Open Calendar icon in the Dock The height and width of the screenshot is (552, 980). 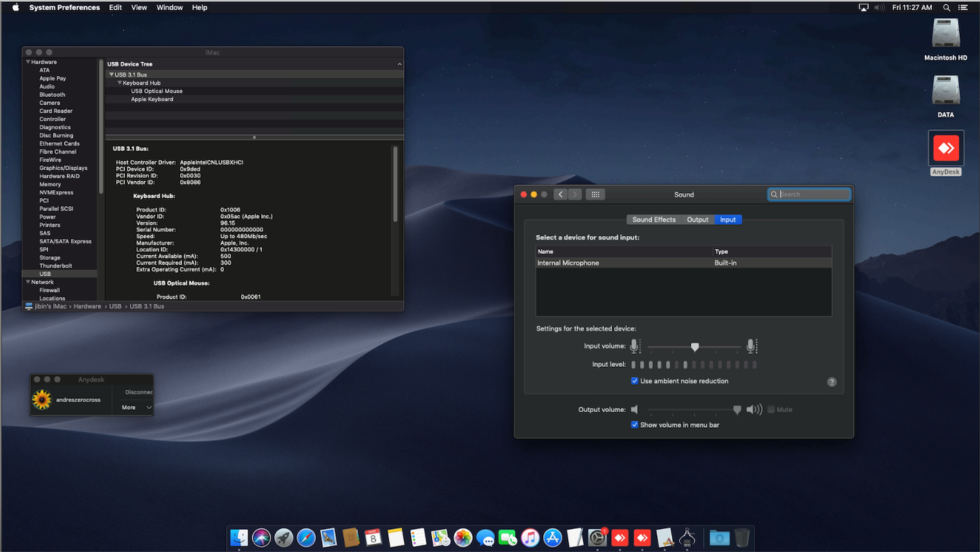pyautogui.click(x=373, y=537)
